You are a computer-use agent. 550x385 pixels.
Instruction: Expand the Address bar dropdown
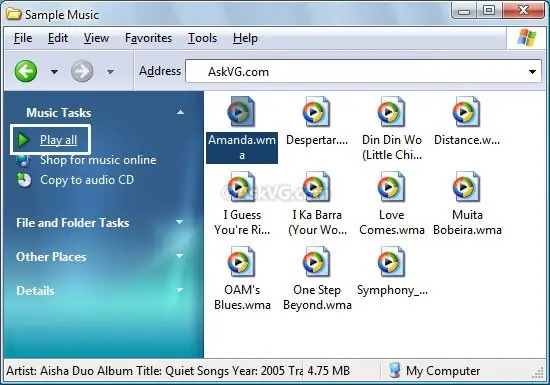coord(532,72)
